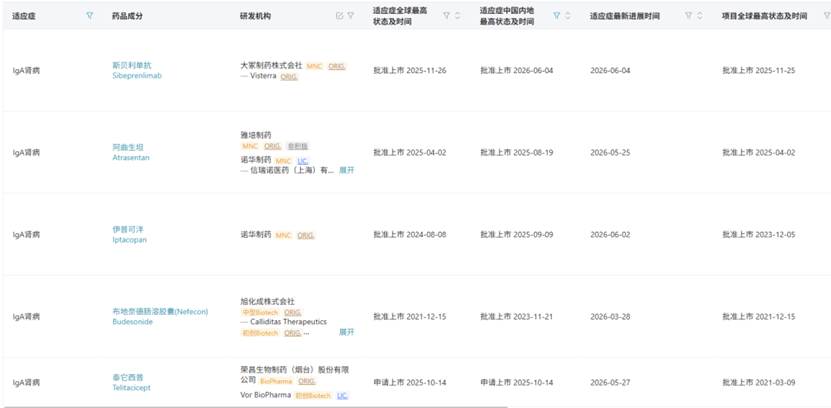Select company 诺华制药 in Iptacopan row
Image resolution: width=831 pixels, height=408 pixels.
[256, 235]
